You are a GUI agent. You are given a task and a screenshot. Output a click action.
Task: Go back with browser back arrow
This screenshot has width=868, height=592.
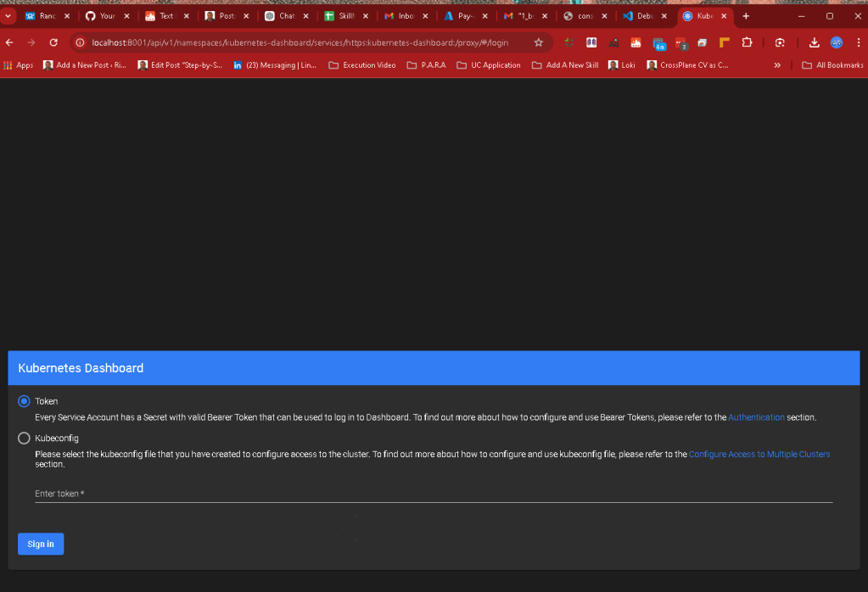pos(9,42)
